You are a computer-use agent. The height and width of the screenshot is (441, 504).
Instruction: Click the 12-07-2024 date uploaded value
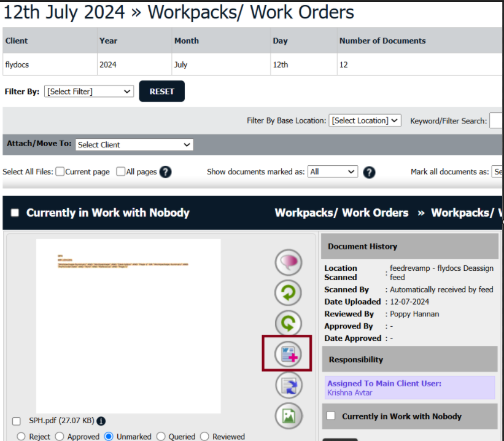click(x=409, y=302)
